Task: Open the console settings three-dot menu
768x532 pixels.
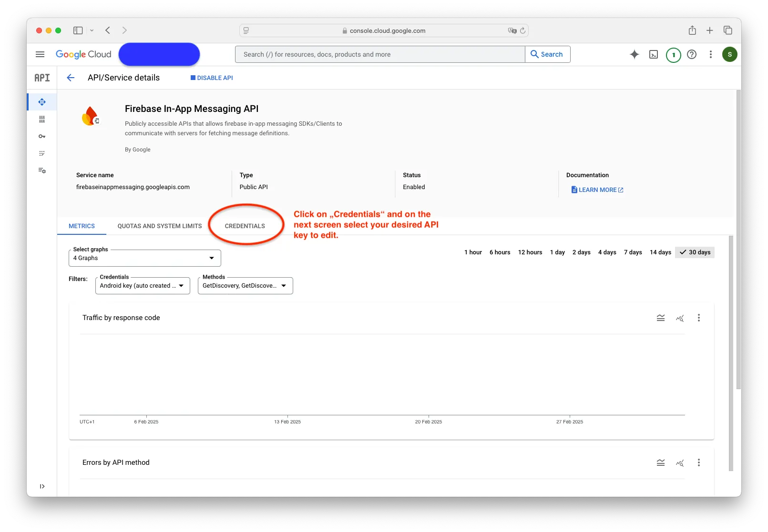Action: 711,54
